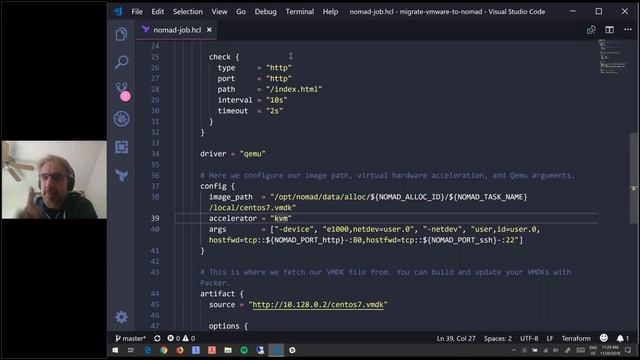
Task: Launch Edge from the taskbar
Action: tap(148, 350)
